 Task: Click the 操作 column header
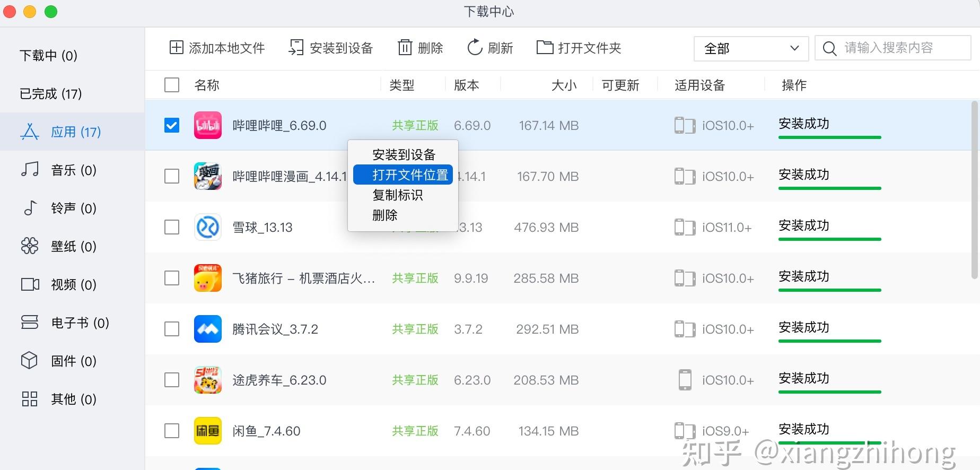tap(794, 85)
